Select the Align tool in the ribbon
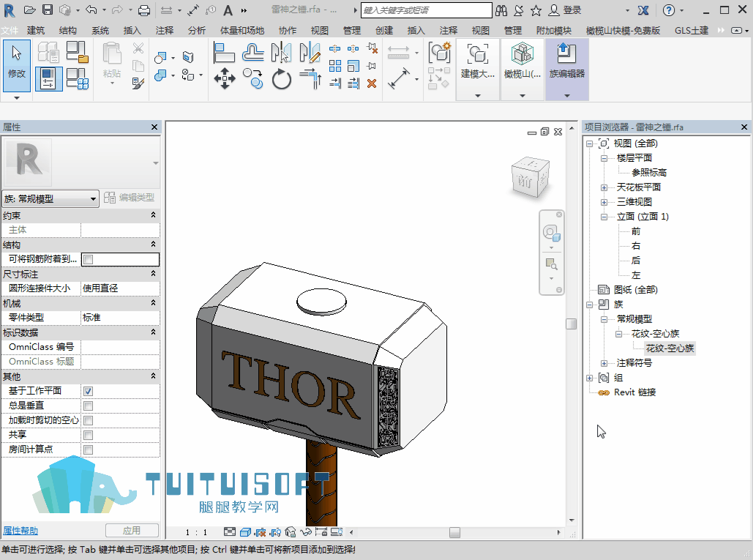This screenshot has height=560, width=753. [224, 53]
